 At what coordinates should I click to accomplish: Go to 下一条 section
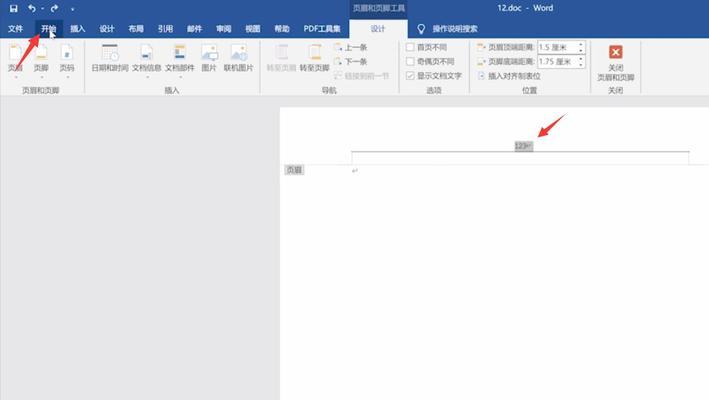point(350,61)
